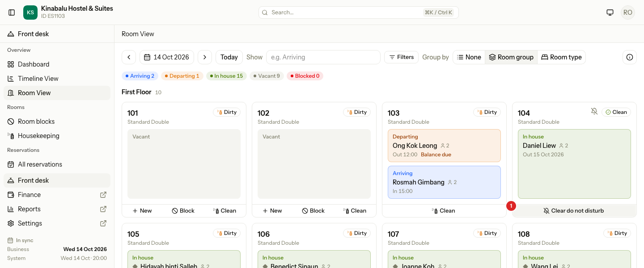Open Finance external link icon
This screenshot has width=644, height=268.
(103, 195)
